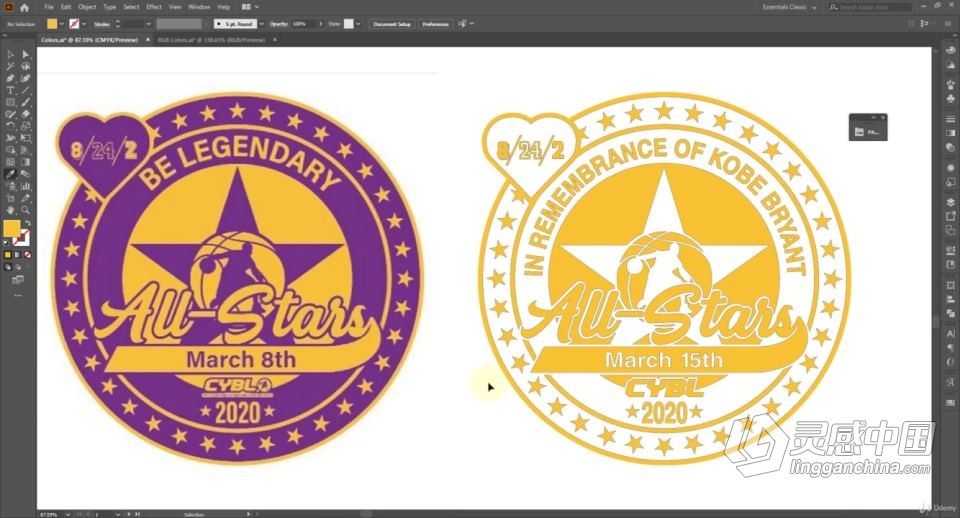Switch to the Colors.ai document tab

90,40
